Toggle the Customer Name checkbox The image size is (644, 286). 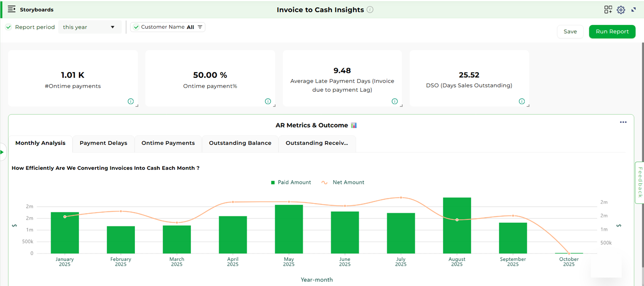click(x=136, y=27)
